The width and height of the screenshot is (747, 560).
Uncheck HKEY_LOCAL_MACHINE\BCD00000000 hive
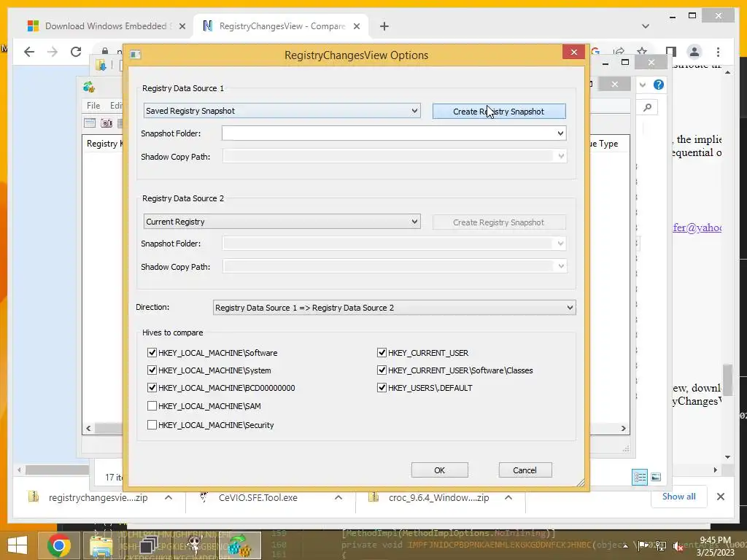(152, 388)
